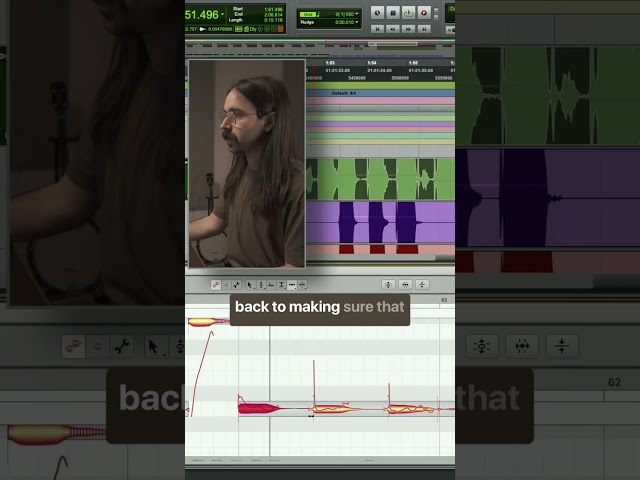This screenshot has width=640, height=480.
Task: Click Return to Zero transport button
Action: point(377,29)
